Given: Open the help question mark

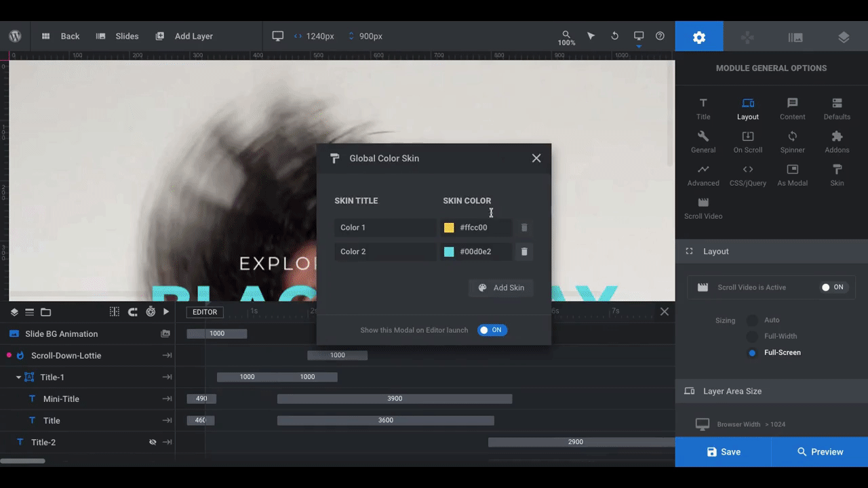Looking at the screenshot, I should [x=660, y=36].
